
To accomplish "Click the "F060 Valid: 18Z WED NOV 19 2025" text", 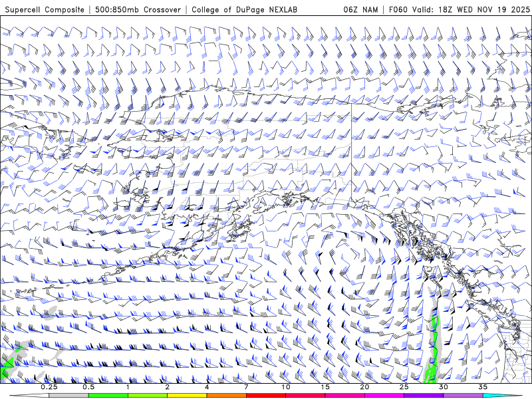I will (459, 9).
